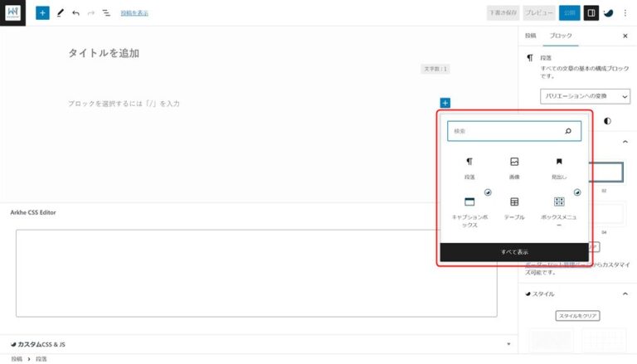Switch to the 投稿 tab in sidebar

pos(531,36)
